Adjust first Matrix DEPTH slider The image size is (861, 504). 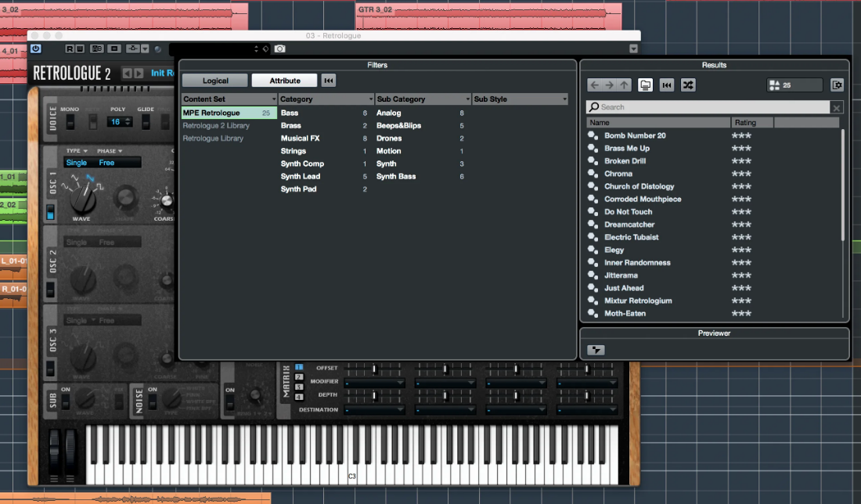point(374,395)
